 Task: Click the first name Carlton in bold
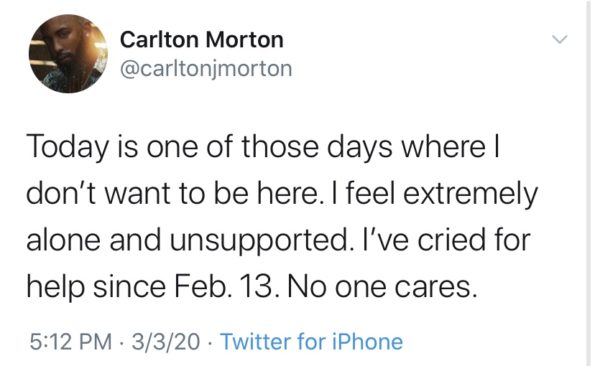point(159,40)
